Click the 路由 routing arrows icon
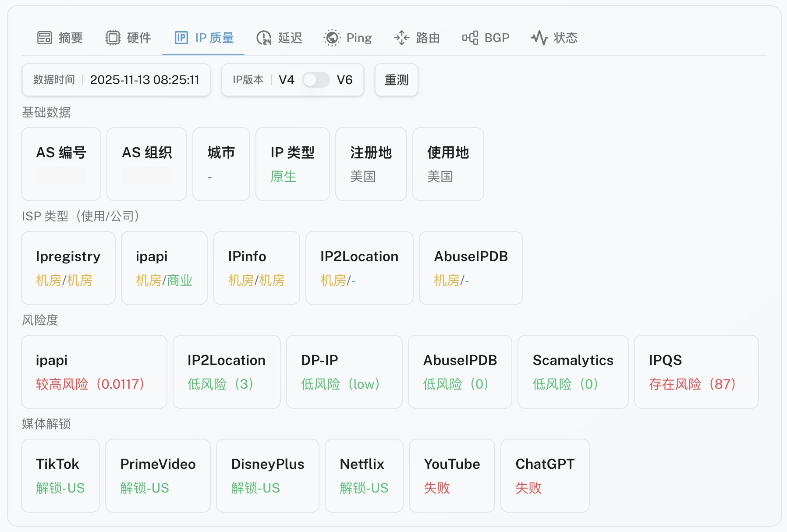Screen dimensions: 787x532 401,38
